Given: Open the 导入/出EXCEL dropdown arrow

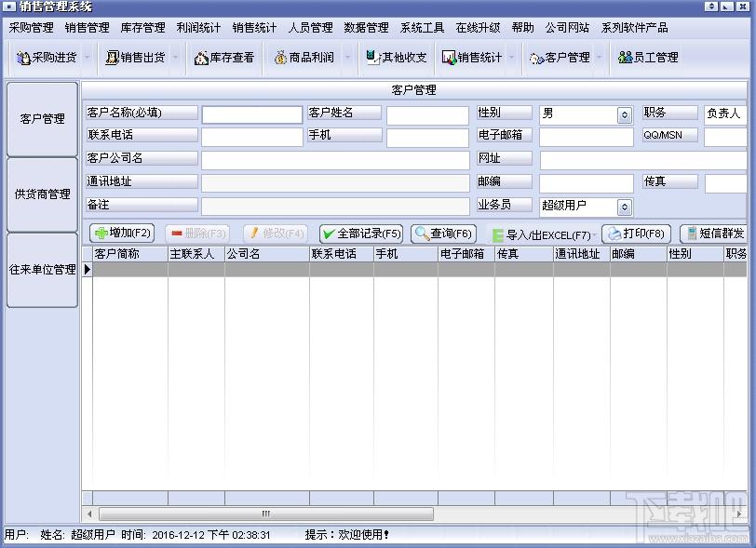Looking at the screenshot, I should [x=595, y=235].
